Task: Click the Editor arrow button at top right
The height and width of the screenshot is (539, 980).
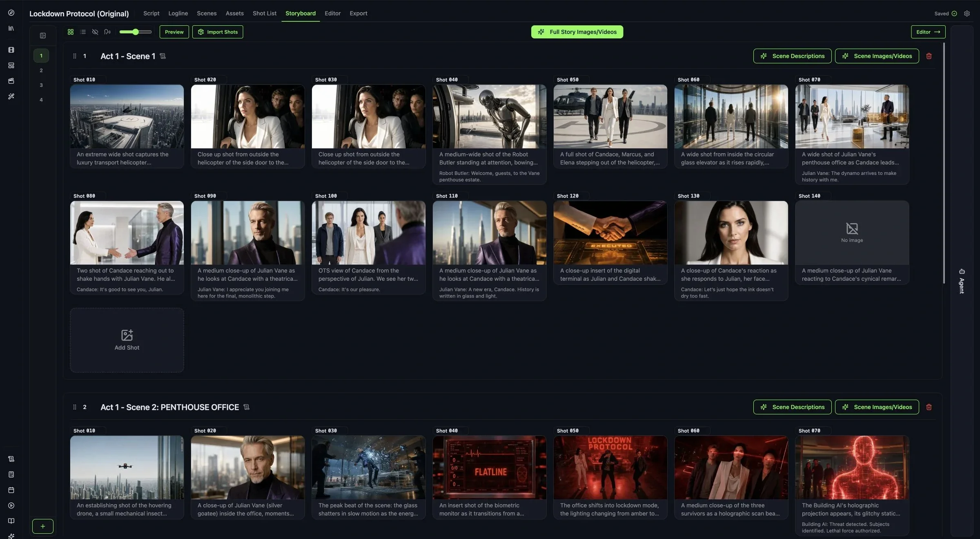Action: 928,32
